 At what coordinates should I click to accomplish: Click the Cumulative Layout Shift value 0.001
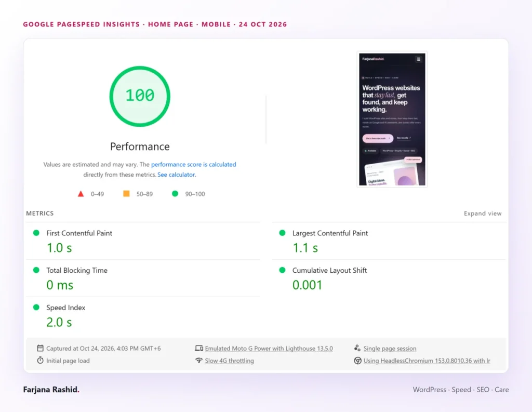pos(307,285)
